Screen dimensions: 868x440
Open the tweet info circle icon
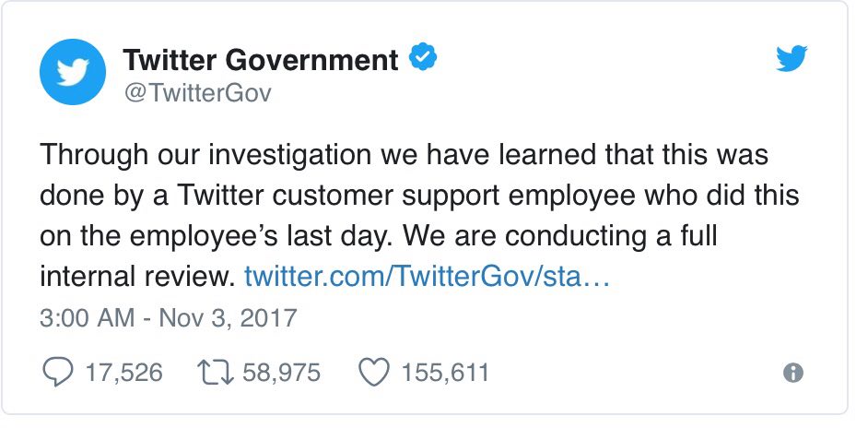(x=793, y=373)
